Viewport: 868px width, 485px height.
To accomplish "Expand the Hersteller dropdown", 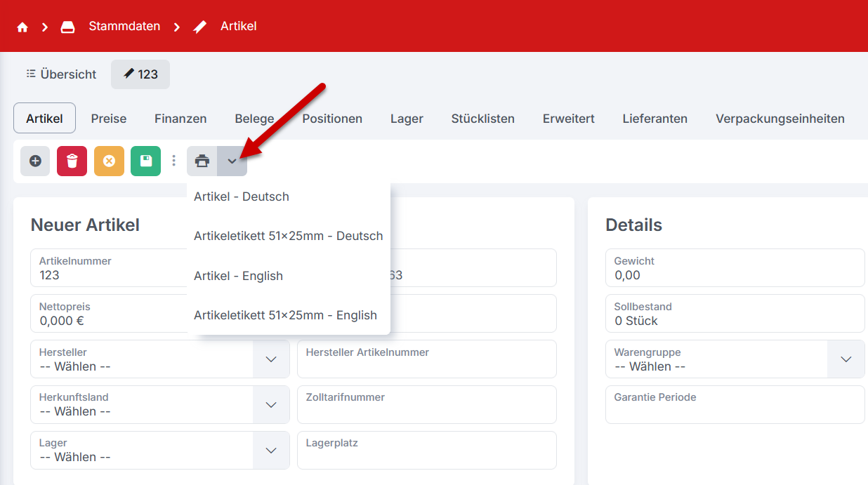I will pyautogui.click(x=271, y=359).
